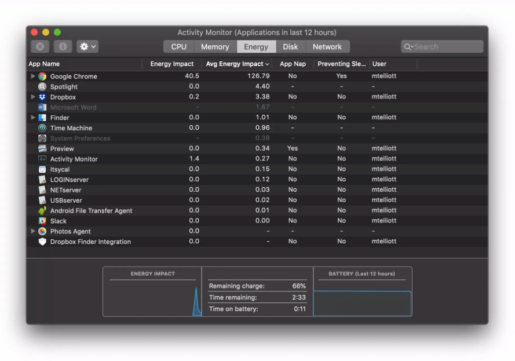Click the Time Machine icon
The width and height of the screenshot is (515, 361).
(42, 128)
